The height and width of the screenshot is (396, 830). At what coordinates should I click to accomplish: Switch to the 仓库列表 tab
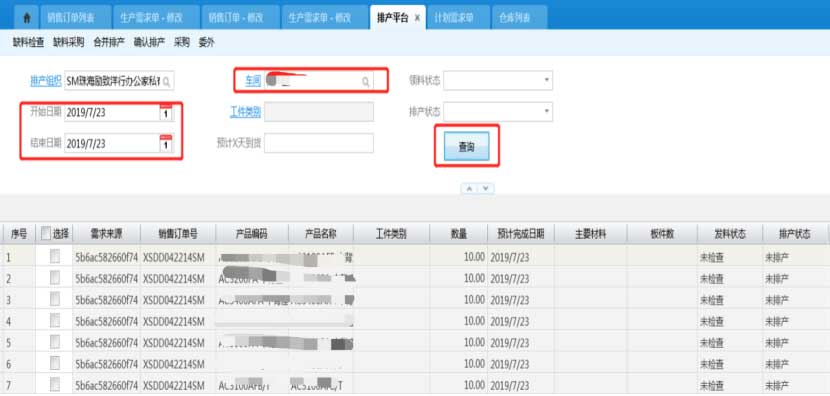519,17
